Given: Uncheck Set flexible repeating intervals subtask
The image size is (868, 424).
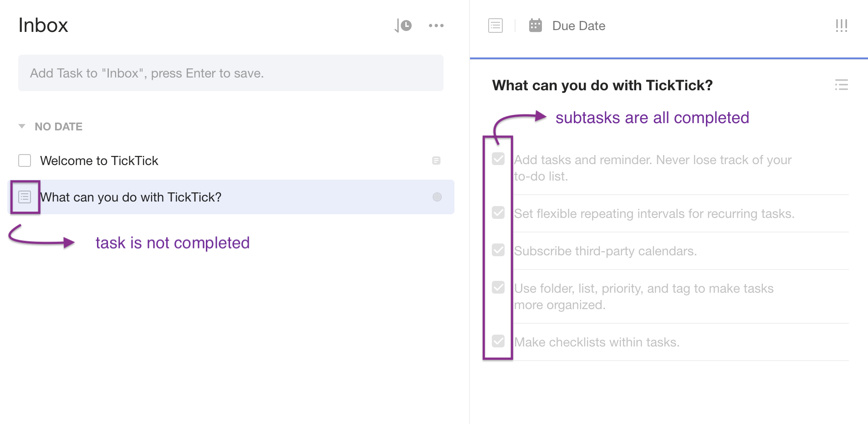Looking at the screenshot, I should (499, 213).
